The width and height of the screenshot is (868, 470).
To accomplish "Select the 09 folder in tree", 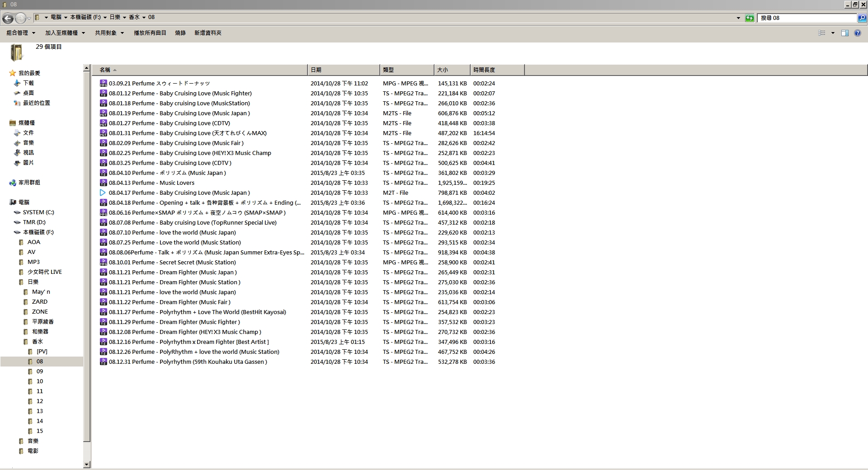I will [x=40, y=371].
